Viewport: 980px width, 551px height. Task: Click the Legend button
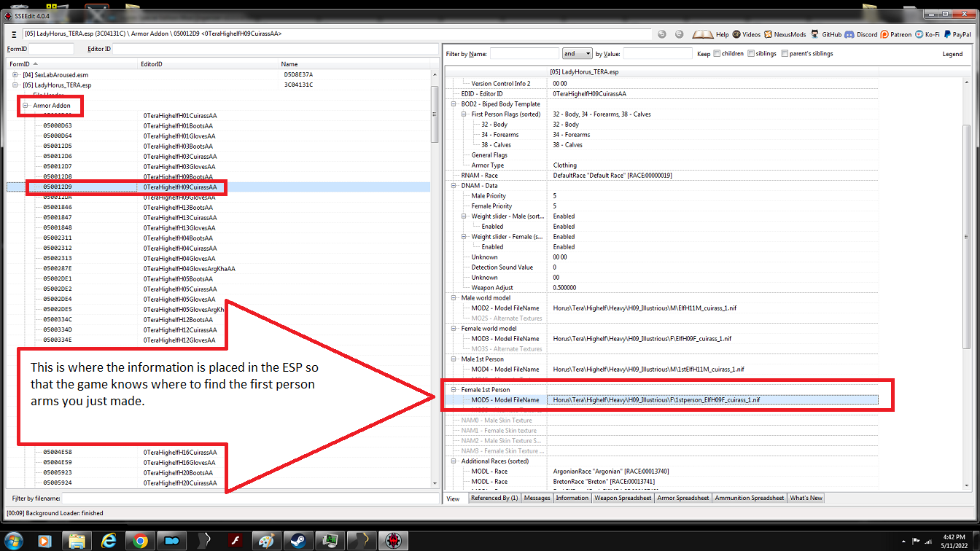(x=952, y=54)
